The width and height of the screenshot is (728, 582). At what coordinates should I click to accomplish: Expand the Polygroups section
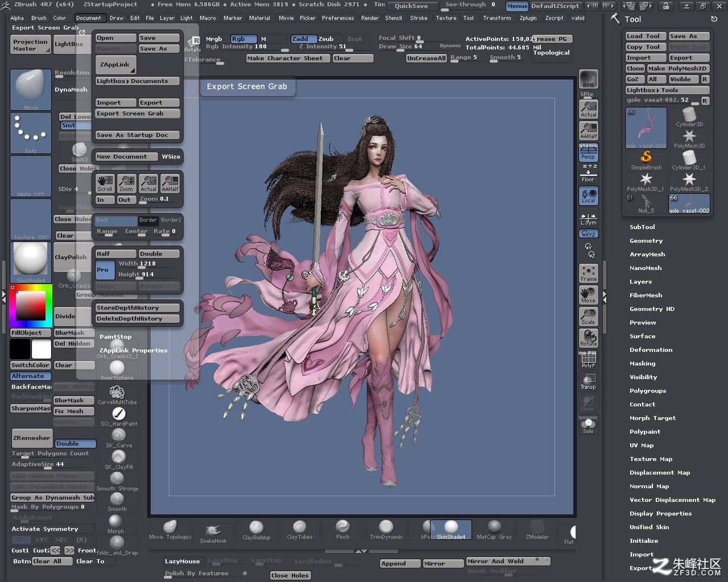coord(648,390)
